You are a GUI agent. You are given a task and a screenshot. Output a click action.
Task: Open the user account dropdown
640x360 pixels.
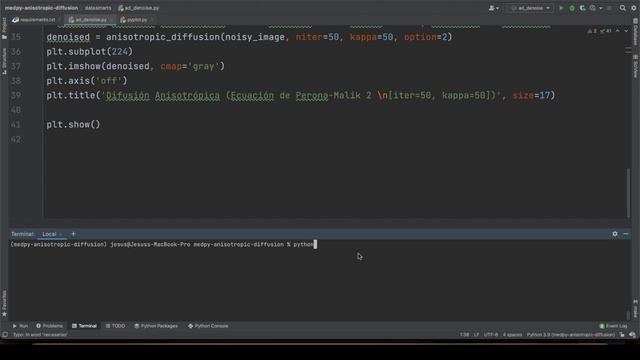point(493,8)
